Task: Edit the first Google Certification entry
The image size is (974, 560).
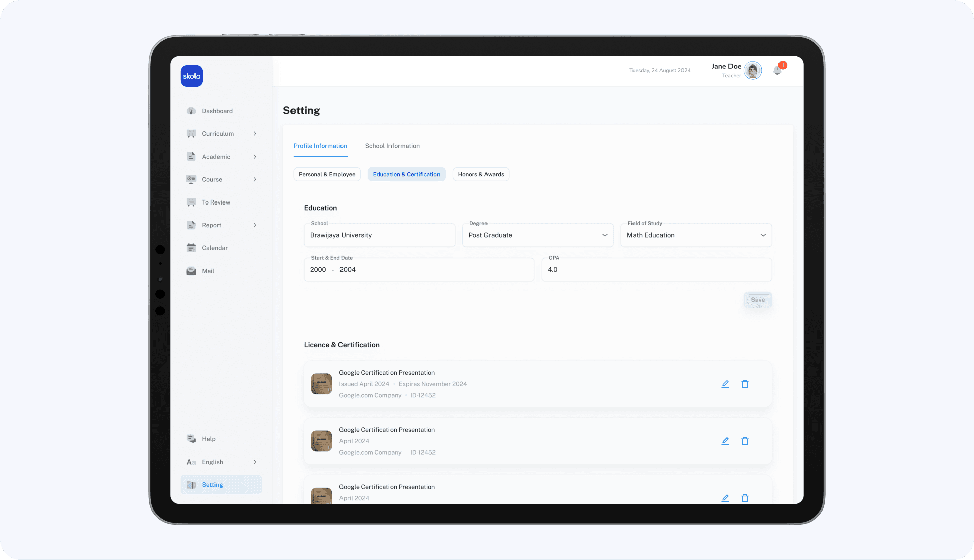Action: coord(725,384)
